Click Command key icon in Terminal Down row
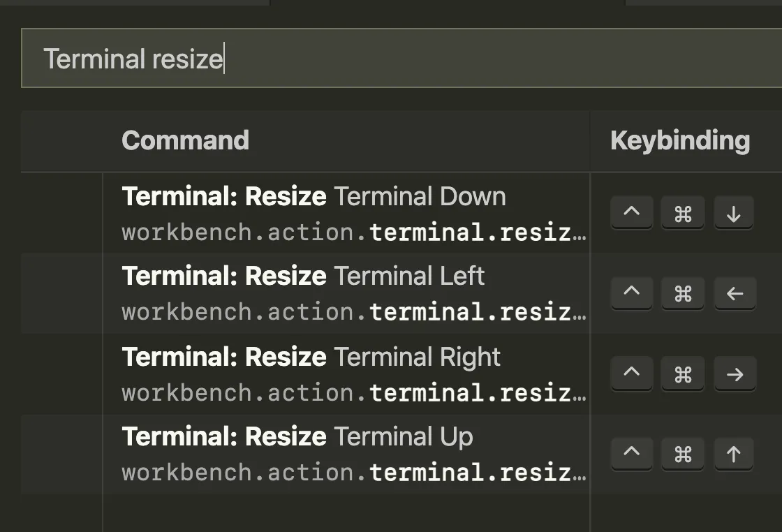The height and width of the screenshot is (532, 782). [683, 213]
